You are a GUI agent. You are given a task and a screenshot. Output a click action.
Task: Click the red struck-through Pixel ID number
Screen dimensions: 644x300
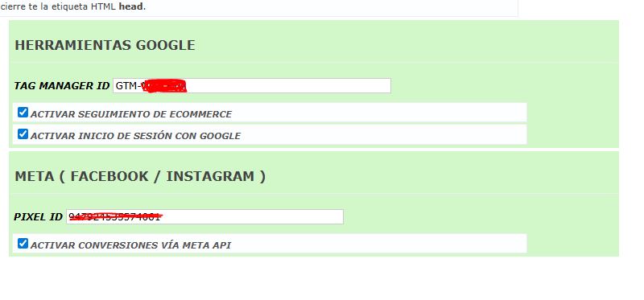[x=115, y=216]
